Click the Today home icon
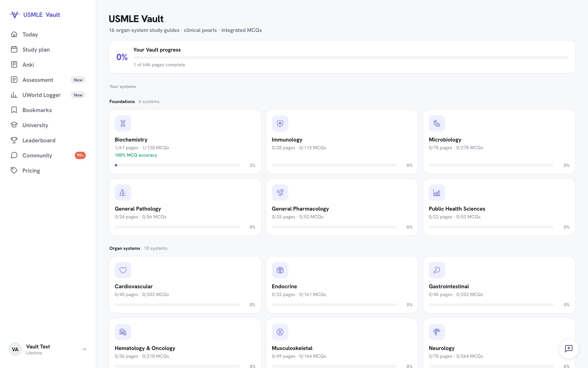 14,34
